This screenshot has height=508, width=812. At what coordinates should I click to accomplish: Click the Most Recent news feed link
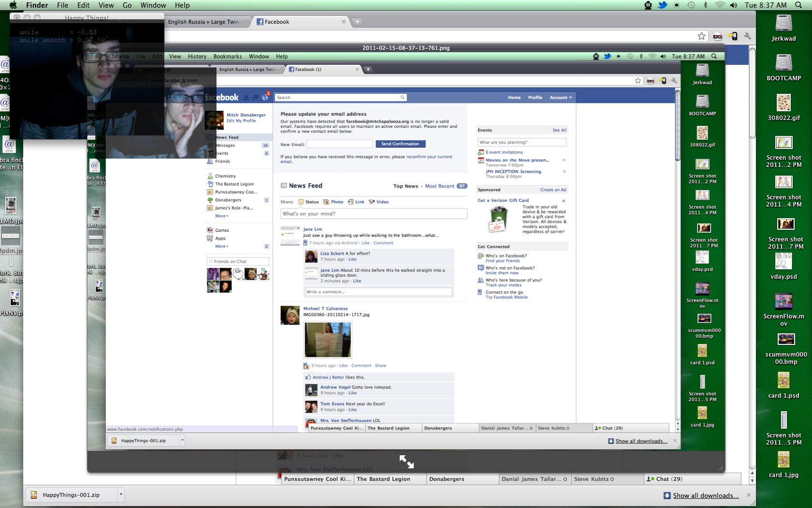(x=439, y=186)
